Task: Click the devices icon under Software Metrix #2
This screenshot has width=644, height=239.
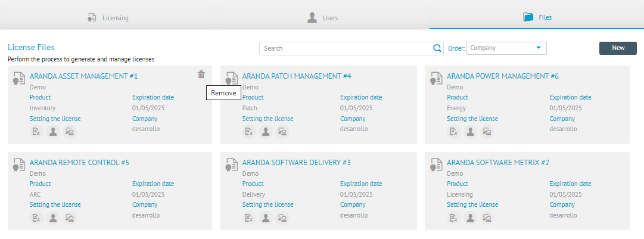Action: [x=487, y=218]
